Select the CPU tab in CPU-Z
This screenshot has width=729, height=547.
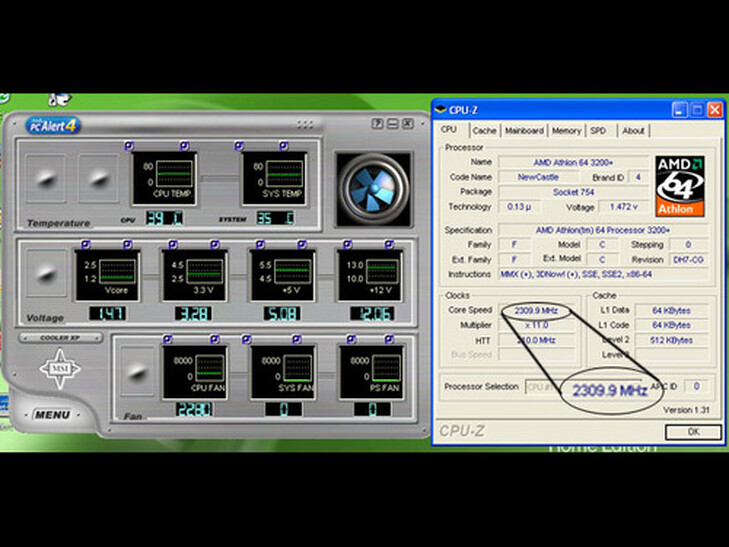coord(449,130)
